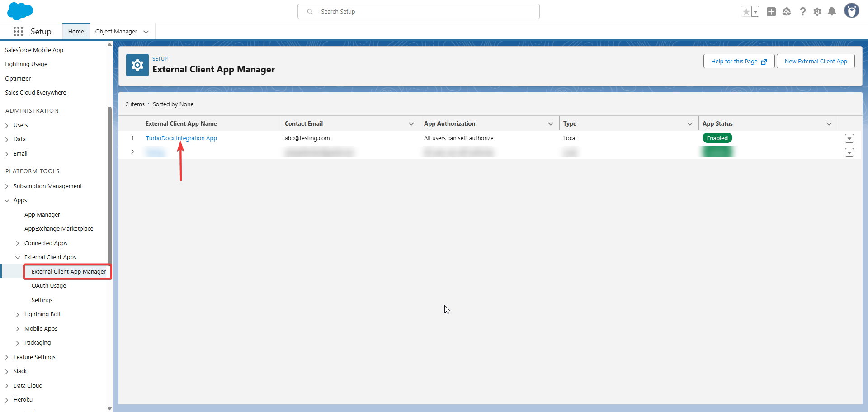Collapse the External Client Apps chevron
The height and width of the screenshot is (412, 868).
18,257
